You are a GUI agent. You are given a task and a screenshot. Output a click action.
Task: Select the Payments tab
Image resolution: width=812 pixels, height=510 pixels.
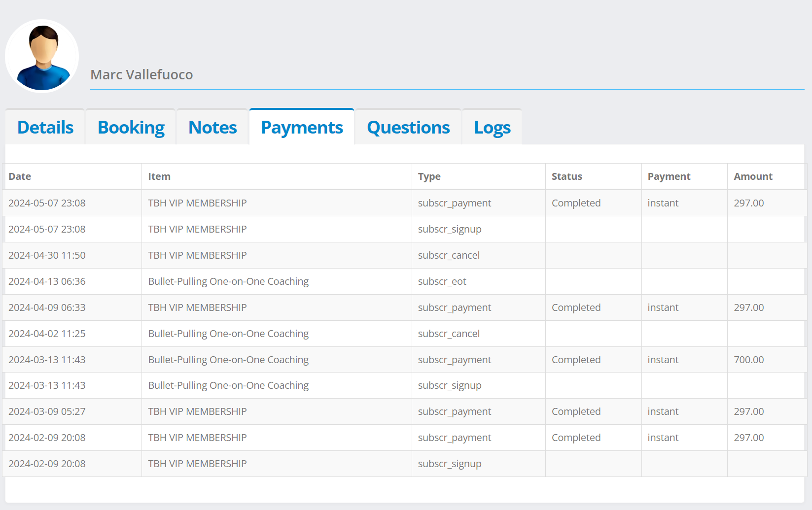[x=302, y=128]
